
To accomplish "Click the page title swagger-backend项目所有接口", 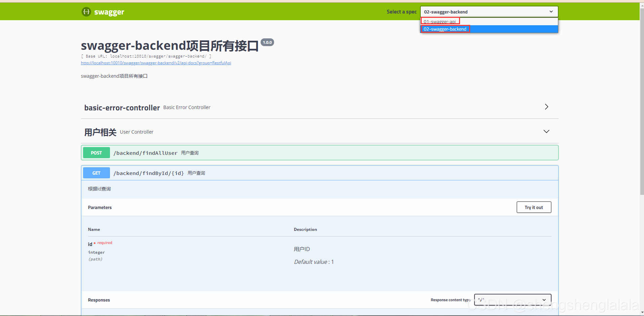I will click(x=170, y=46).
